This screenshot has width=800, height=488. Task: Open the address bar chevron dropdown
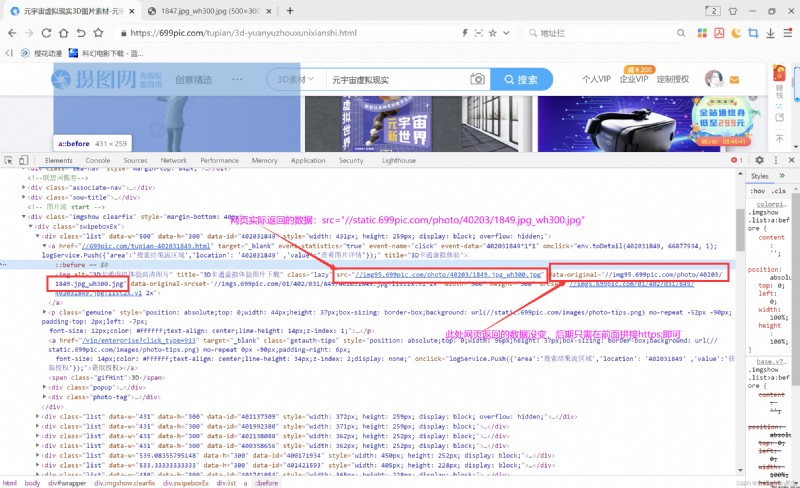click(x=506, y=33)
